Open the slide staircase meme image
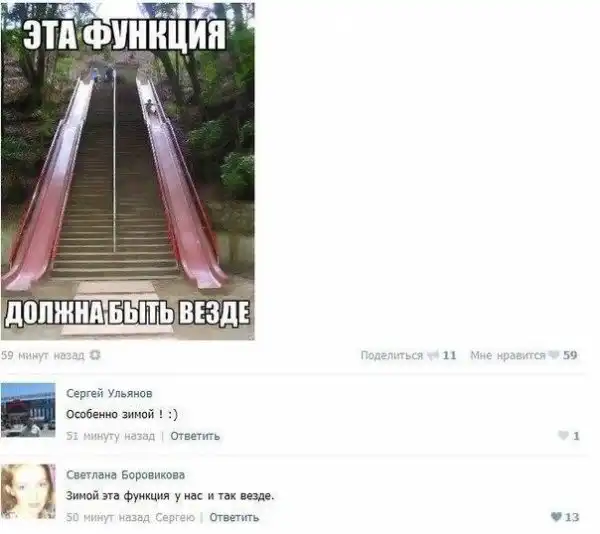Screen dimensions: 600x534 (128, 171)
